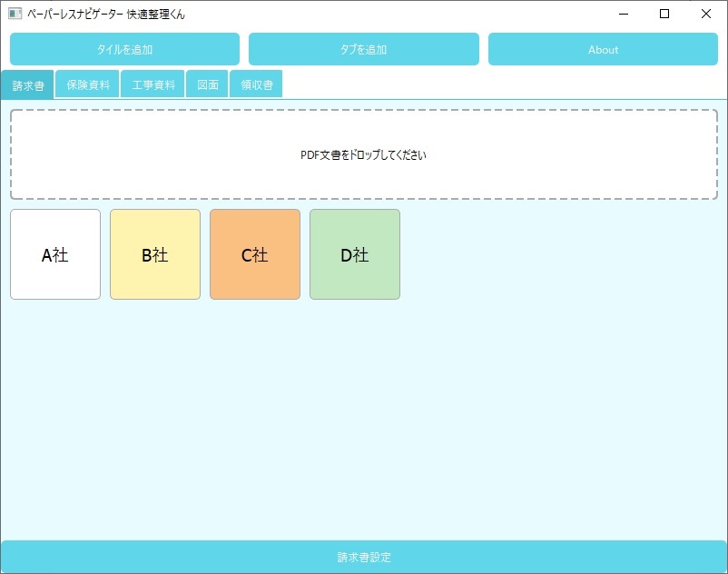Select the 請求書 tab
This screenshot has width=728, height=574.
(x=27, y=84)
